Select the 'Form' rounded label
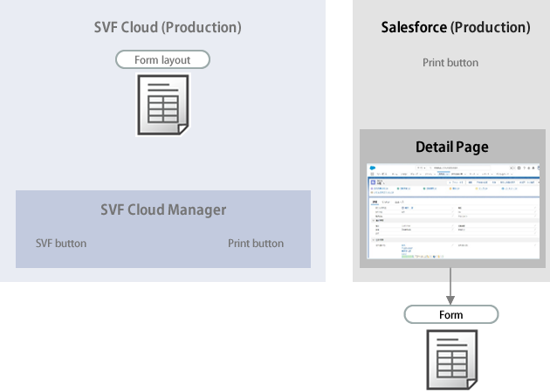The width and height of the screenshot is (550, 392). [451, 314]
